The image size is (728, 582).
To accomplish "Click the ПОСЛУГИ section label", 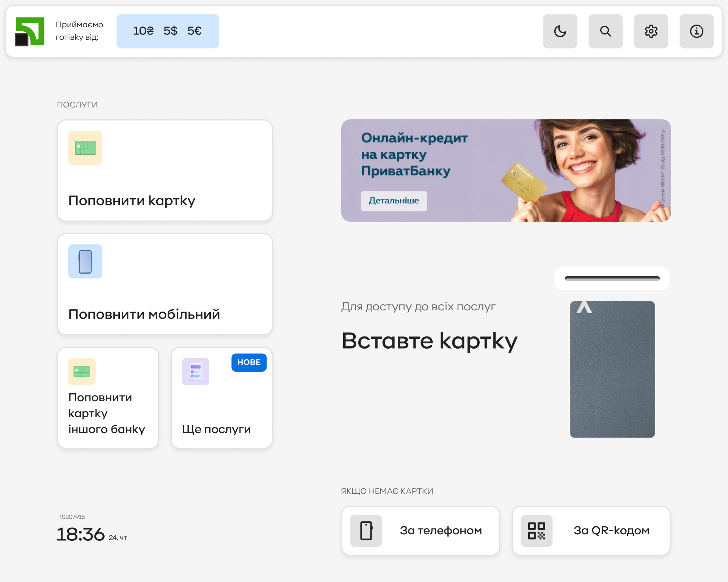I will (77, 105).
